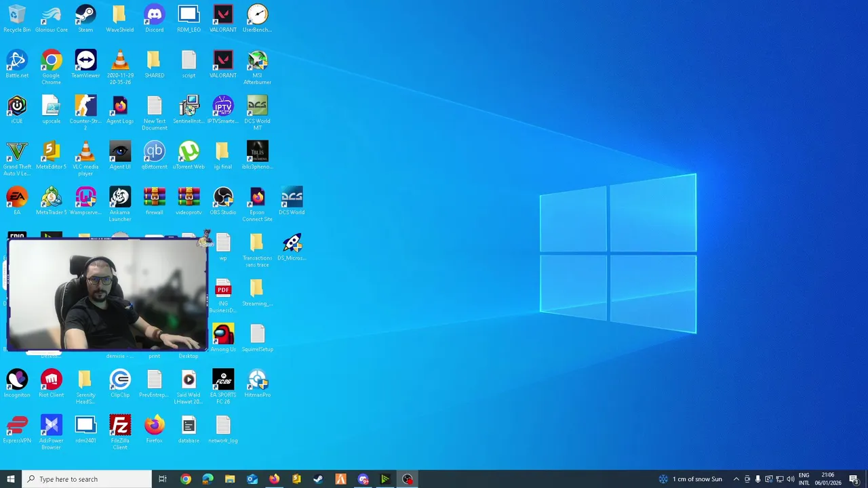
Task: Open Task View from the taskbar
Action: (x=163, y=479)
